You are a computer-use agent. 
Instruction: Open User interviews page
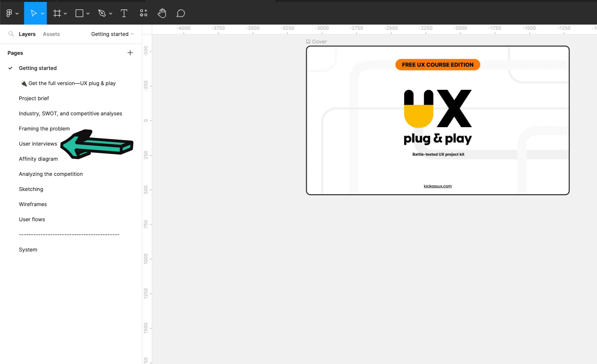pos(38,143)
